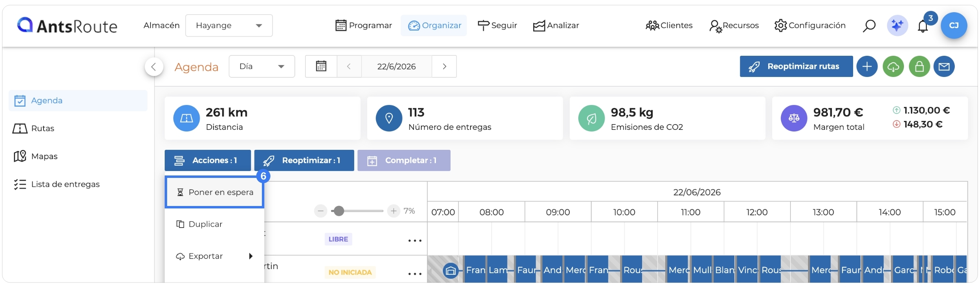The height and width of the screenshot is (287, 980).
Task: Open the LIBRE row three-dot menu
Action: tap(415, 241)
